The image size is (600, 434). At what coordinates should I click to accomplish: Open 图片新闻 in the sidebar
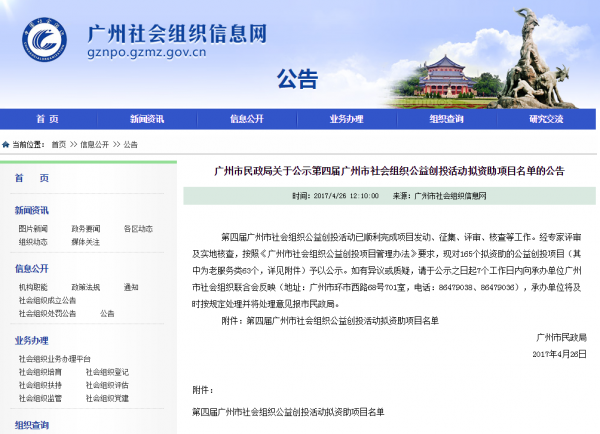coord(33,229)
